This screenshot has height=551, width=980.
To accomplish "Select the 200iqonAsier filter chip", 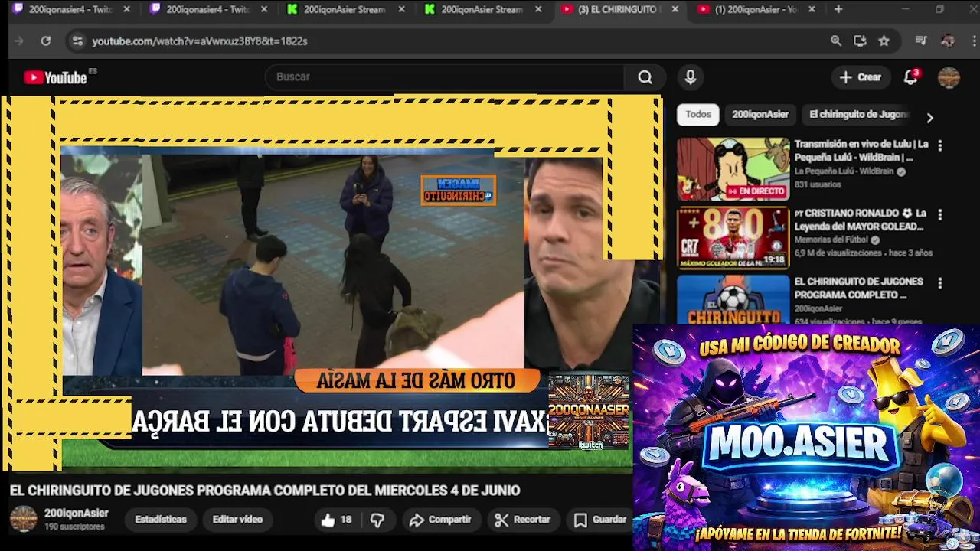I will 759,114.
